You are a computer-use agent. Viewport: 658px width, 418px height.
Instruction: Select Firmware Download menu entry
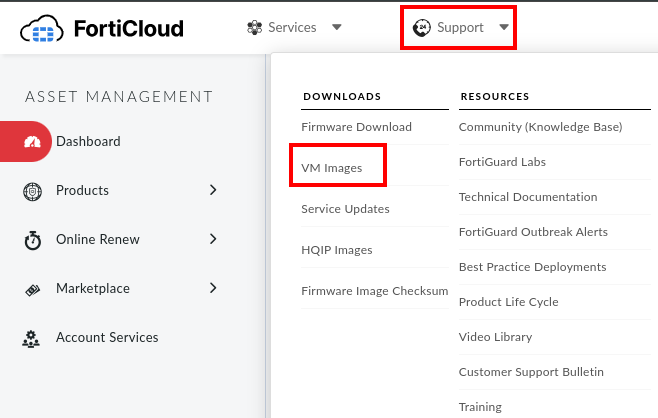point(356,127)
